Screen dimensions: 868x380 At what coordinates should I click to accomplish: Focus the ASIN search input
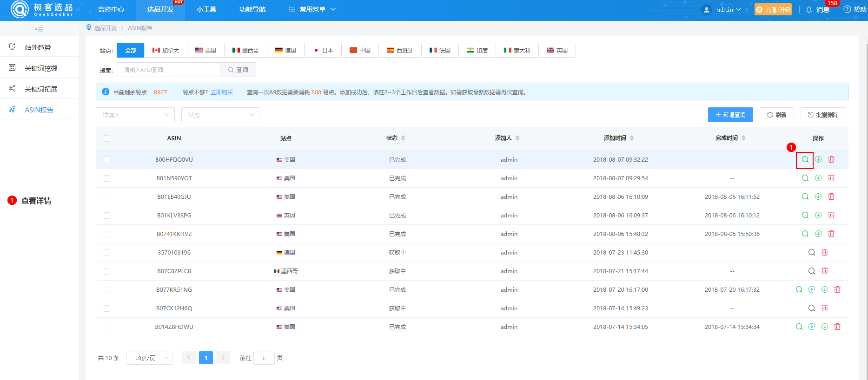pyautogui.click(x=168, y=70)
